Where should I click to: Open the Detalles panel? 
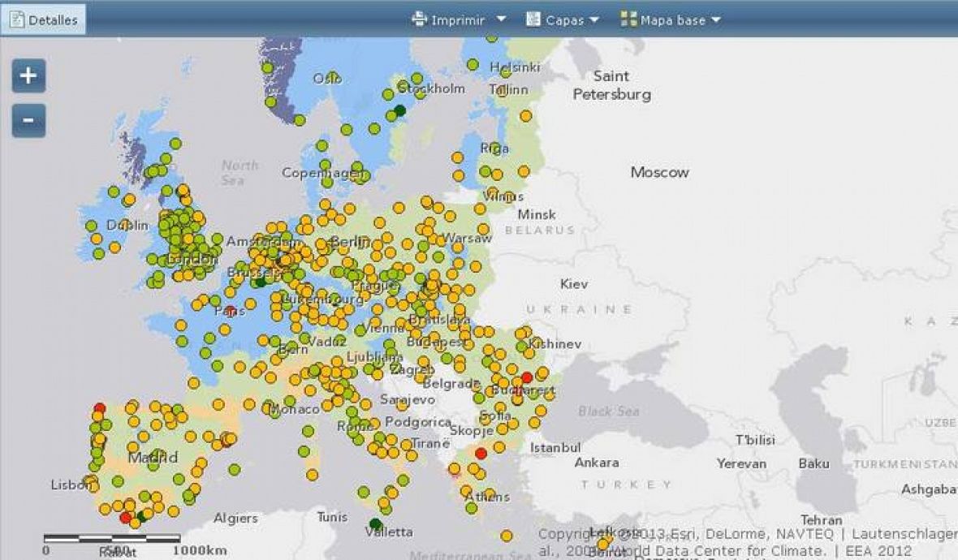pyautogui.click(x=44, y=20)
